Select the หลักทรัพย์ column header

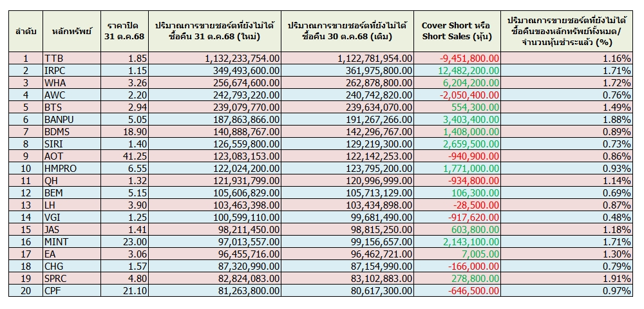tap(70, 31)
